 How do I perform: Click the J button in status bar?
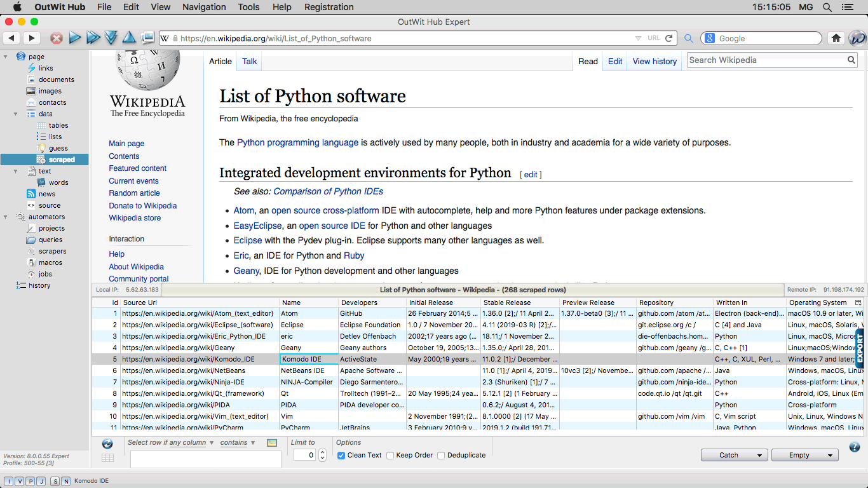[x=41, y=481]
